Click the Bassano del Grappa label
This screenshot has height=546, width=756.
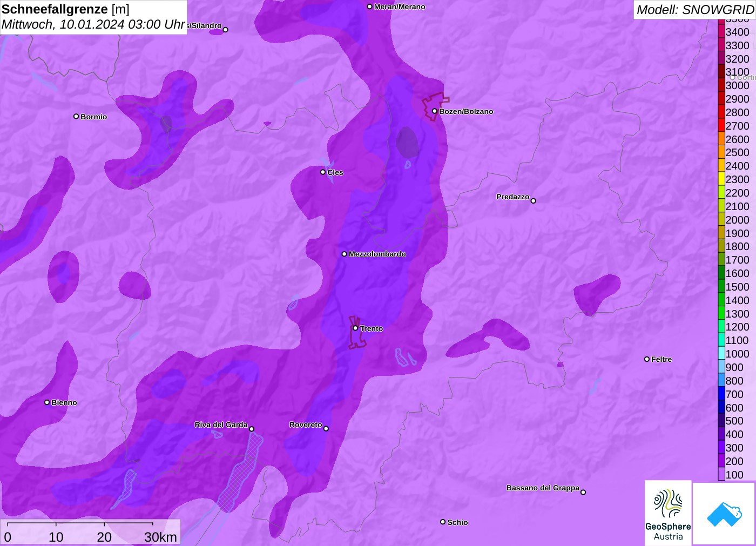[x=543, y=488]
